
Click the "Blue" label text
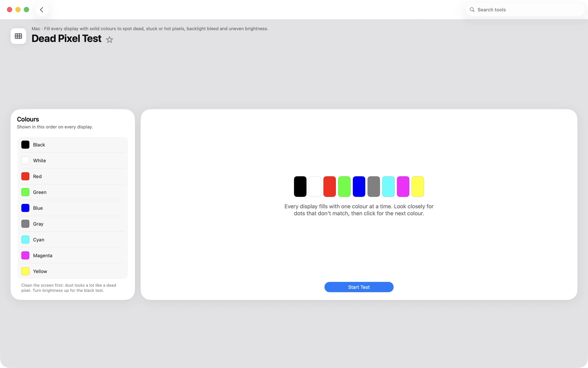pos(38,208)
